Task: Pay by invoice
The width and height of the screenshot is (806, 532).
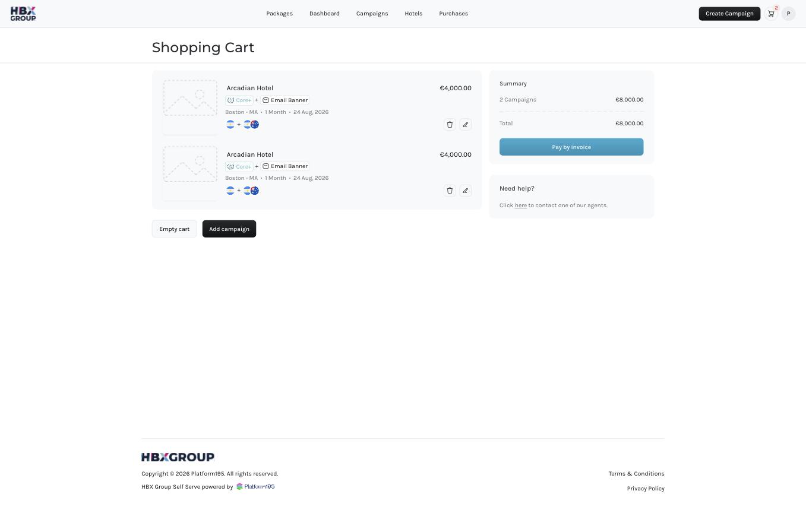Action: pos(571,147)
